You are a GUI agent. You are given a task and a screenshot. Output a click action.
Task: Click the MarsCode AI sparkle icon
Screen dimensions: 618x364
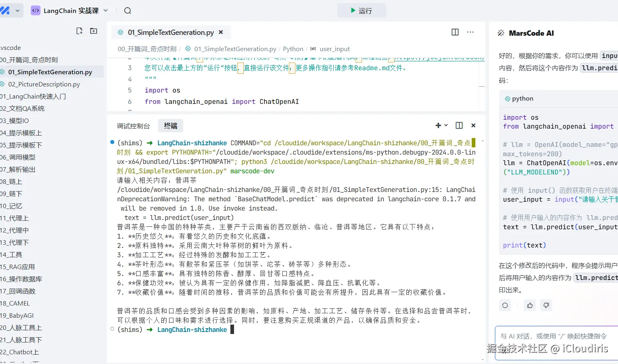click(x=501, y=33)
